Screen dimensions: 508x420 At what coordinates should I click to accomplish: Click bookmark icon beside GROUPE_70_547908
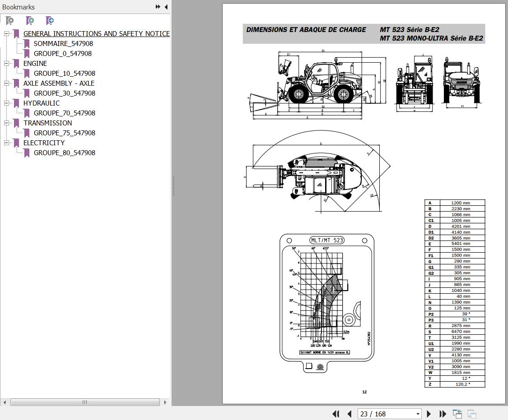pyautogui.click(x=27, y=113)
